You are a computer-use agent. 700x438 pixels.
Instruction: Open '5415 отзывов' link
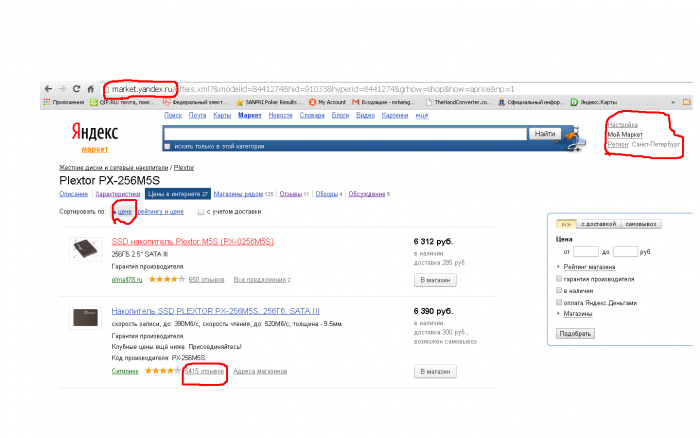point(204,371)
